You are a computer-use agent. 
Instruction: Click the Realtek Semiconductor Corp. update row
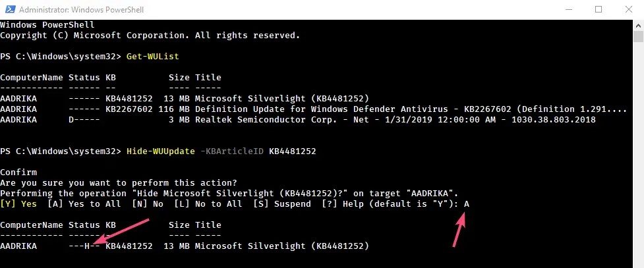coord(298,119)
